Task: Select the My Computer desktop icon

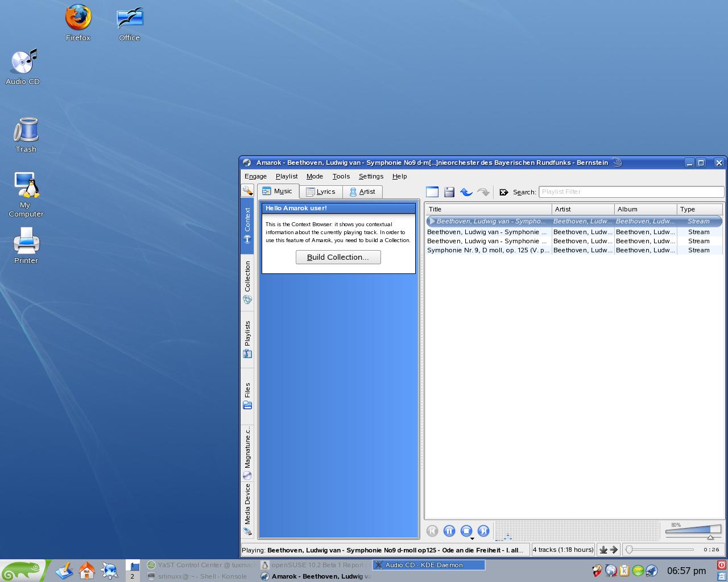Action: point(26,195)
